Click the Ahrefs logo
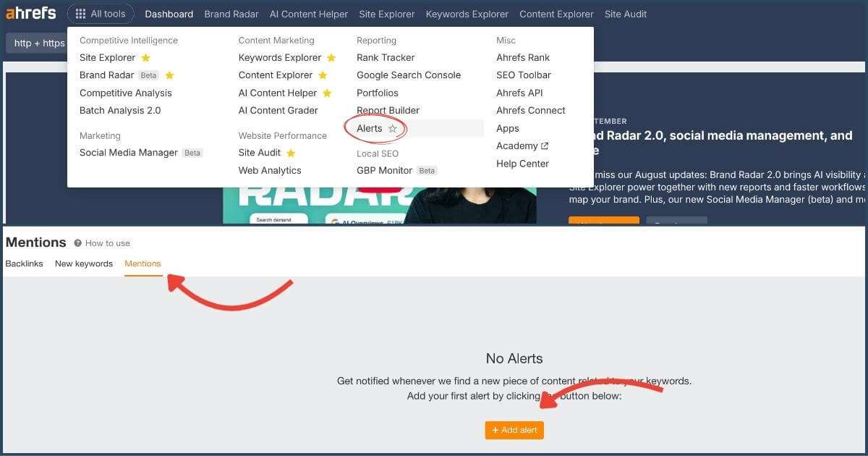This screenshot has width=868, height=456. tap(30, 13)
